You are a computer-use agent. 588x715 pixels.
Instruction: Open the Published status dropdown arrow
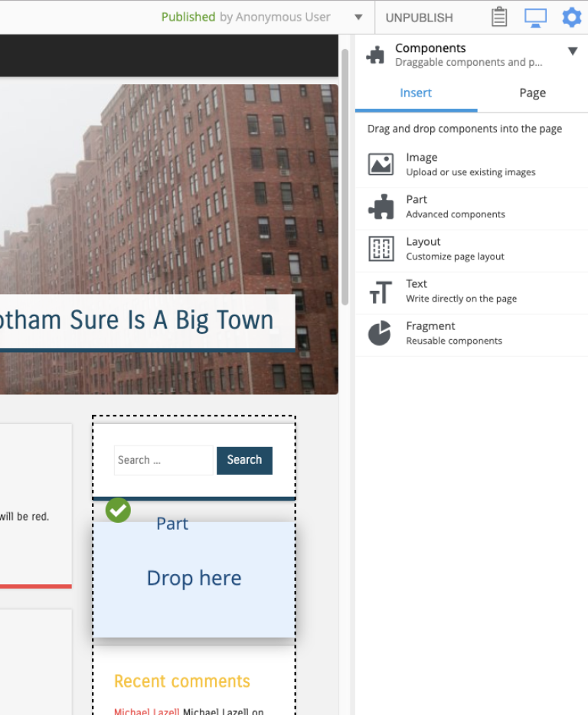(358, 17)
